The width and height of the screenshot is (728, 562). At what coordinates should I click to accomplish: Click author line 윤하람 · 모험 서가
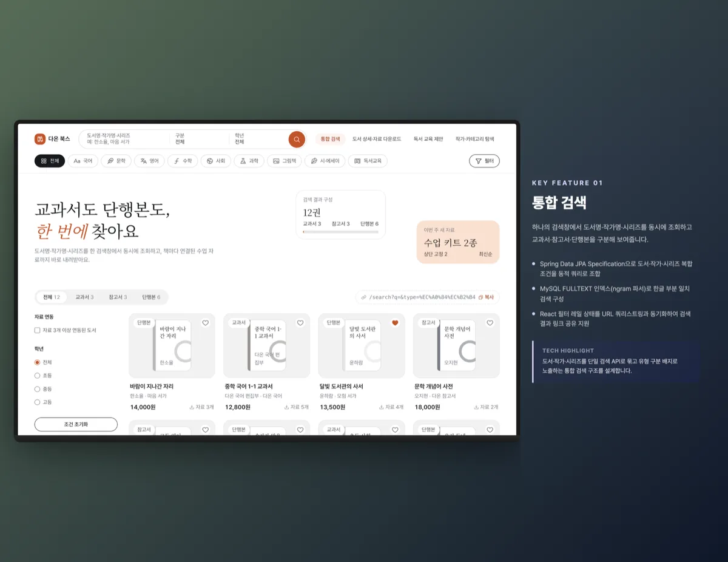pyautogui.click(x=337, y=396)
